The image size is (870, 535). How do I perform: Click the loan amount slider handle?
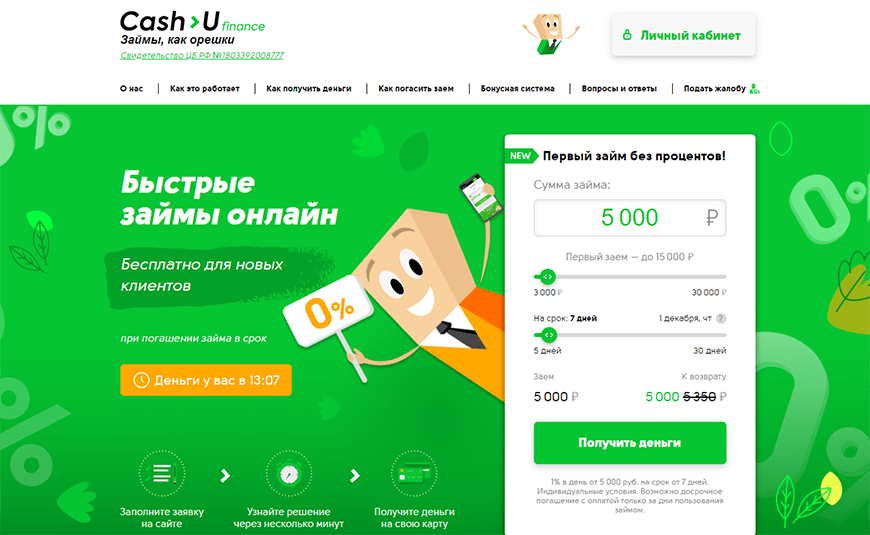point(547,276)
